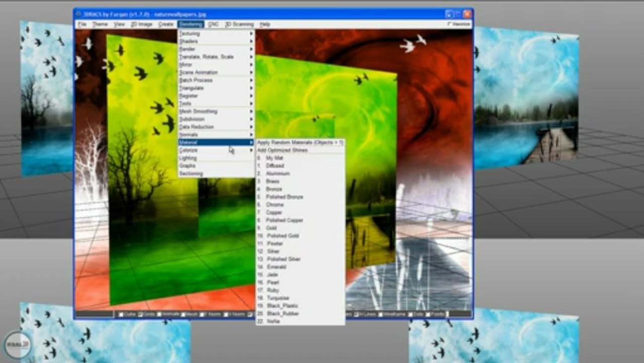
Task: Open the View menu
Action: pyautogui.click(x=119, y=24)
